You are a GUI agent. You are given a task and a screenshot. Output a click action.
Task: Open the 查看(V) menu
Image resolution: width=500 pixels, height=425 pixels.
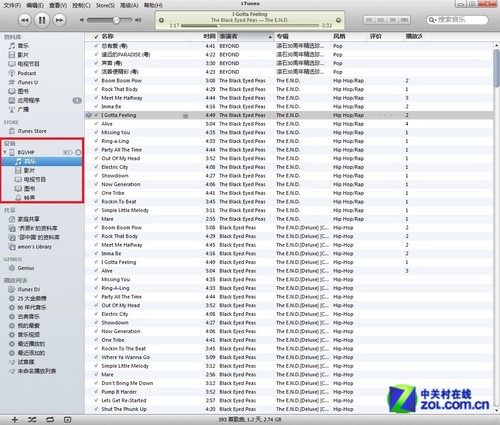58,5
